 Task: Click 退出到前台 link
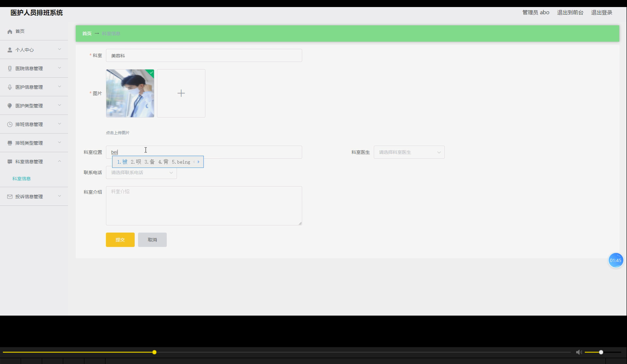click(x=570, y=12)
